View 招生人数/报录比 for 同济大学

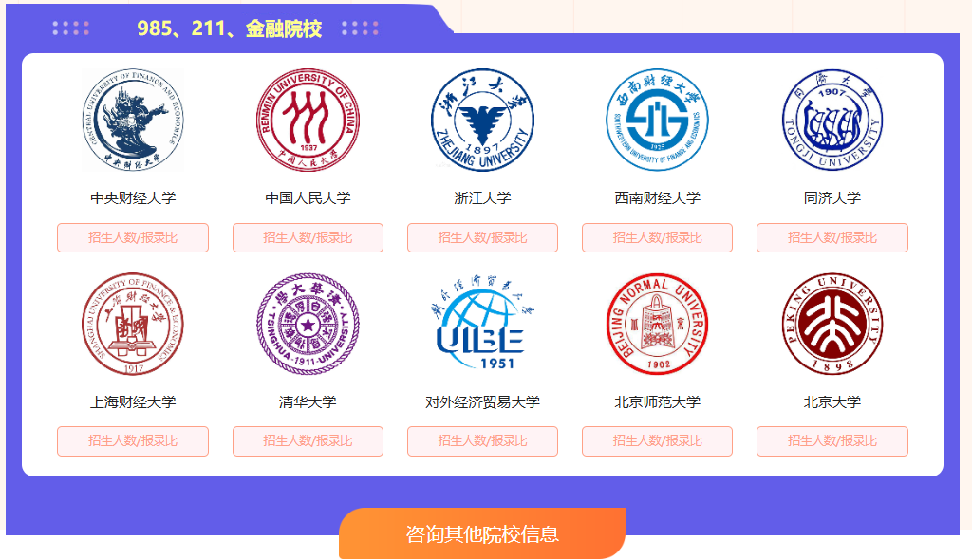pos(832,237)
